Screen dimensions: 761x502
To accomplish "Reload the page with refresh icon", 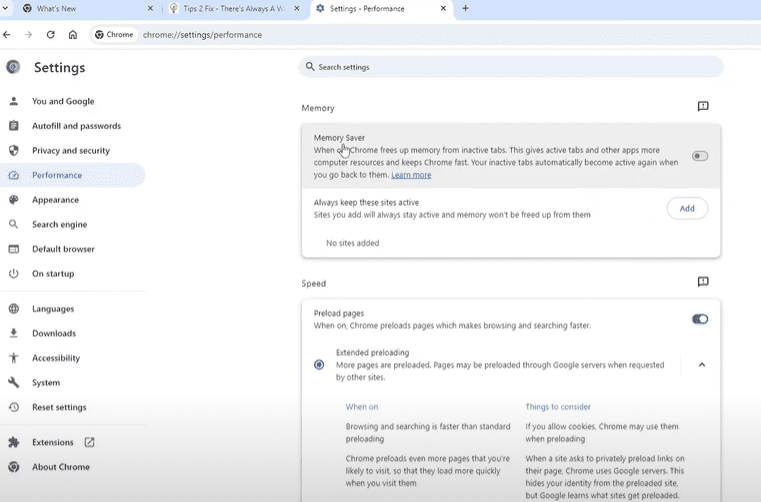I will tap(50, 34).
